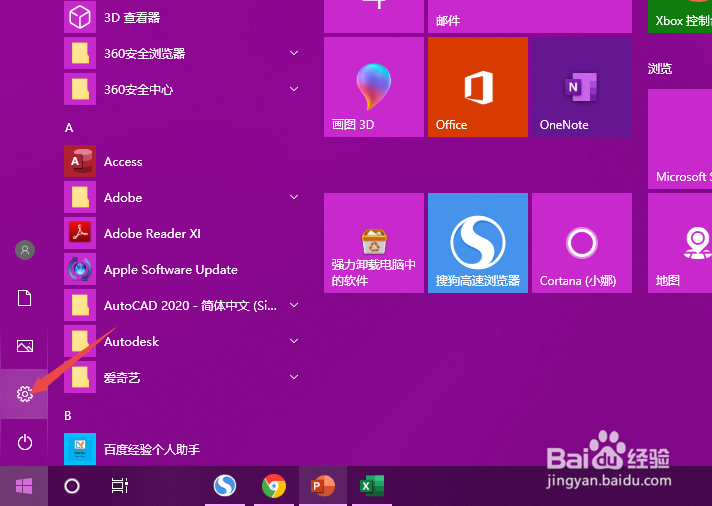Switch to PowerPoint on the taskbar
Screen dimensions: 712x506
click(x=323, y=486)
